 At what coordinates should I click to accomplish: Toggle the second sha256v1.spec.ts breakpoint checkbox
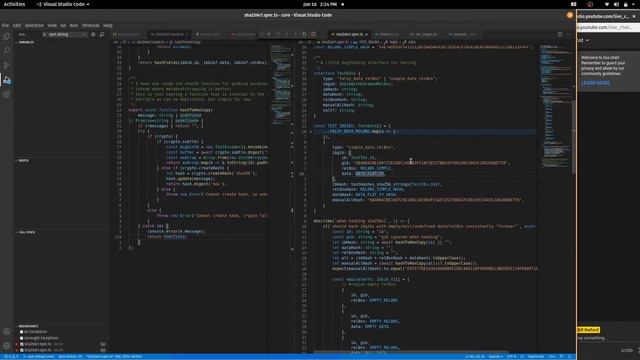pos(22,350)
